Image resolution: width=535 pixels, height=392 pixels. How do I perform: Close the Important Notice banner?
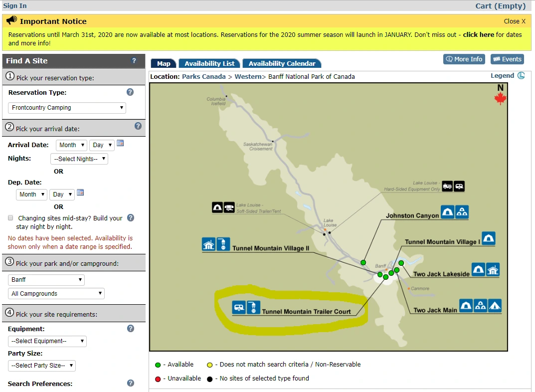coord(515,21)
